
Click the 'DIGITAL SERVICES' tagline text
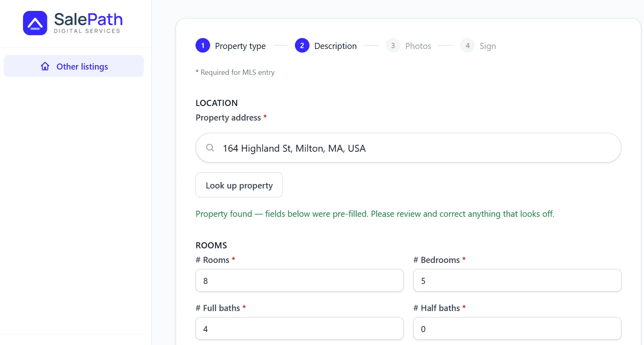pos(87,31)
